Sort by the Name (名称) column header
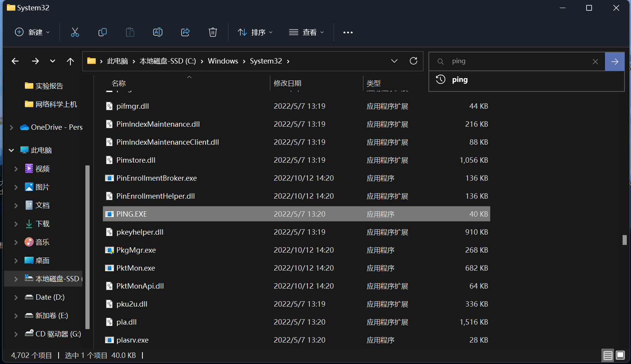 point(119,83)
